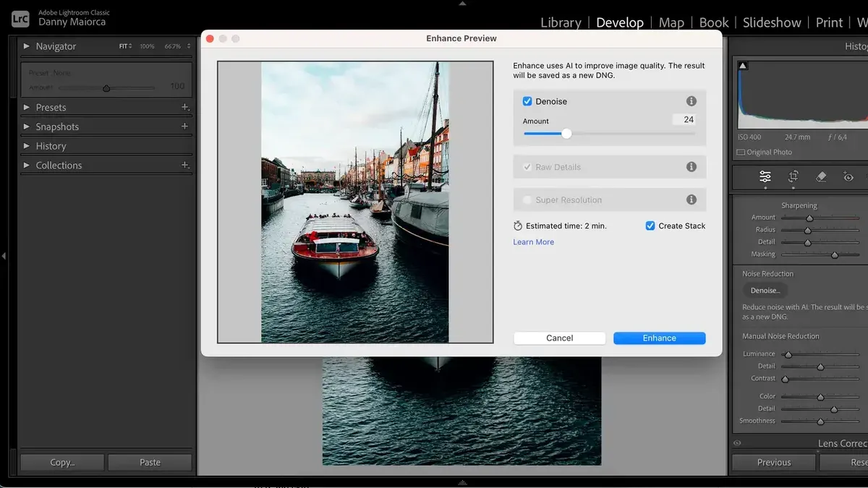
Task: Click the Sharpening Masking slider handle
Action: [834, 254]
